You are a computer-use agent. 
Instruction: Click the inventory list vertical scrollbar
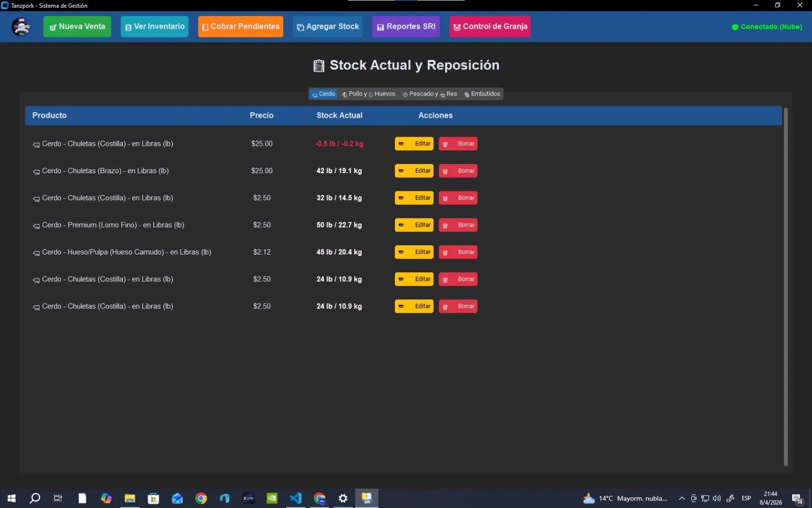[x=786, y=284]
